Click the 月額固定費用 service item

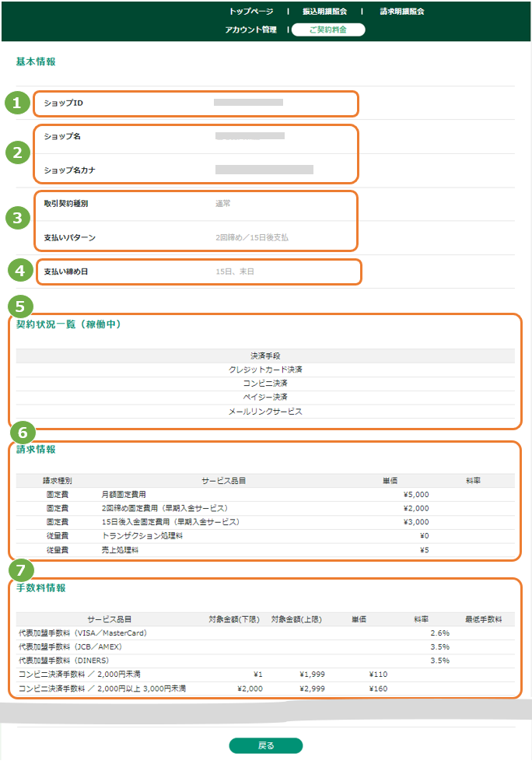124,494
